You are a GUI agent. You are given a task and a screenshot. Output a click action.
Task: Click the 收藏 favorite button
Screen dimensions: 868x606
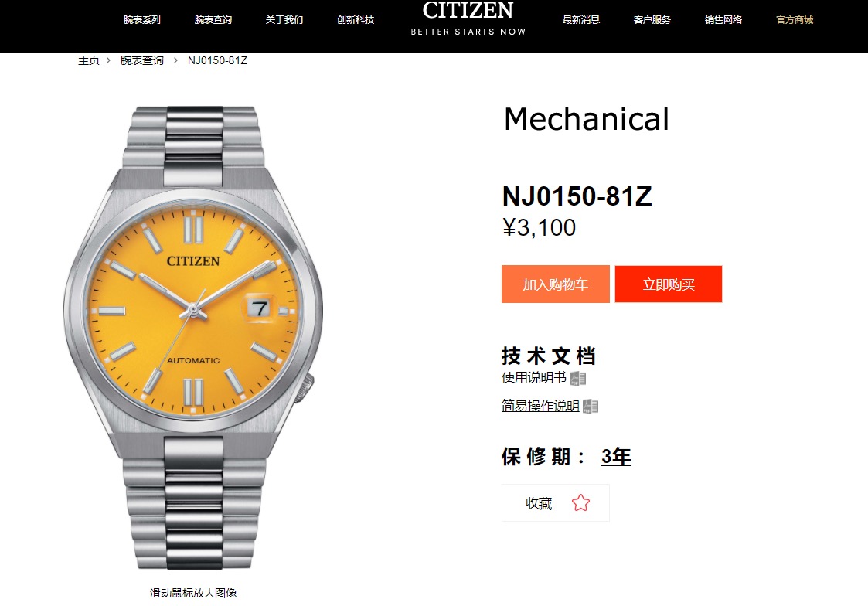coord(555,503)
